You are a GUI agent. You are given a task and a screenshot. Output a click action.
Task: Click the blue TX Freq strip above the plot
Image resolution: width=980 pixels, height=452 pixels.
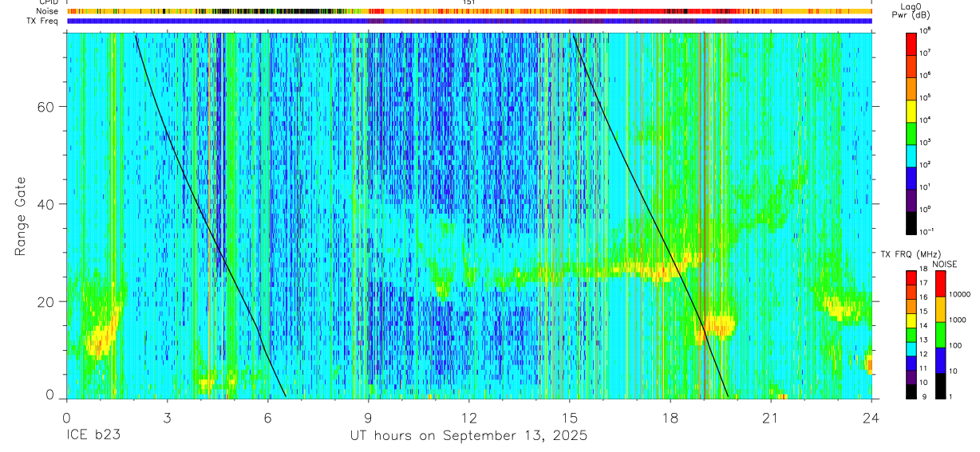(469, 21)
